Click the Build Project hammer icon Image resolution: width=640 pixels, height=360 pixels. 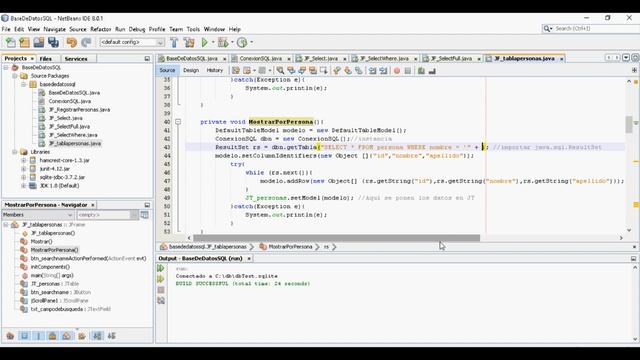[174, 42]
